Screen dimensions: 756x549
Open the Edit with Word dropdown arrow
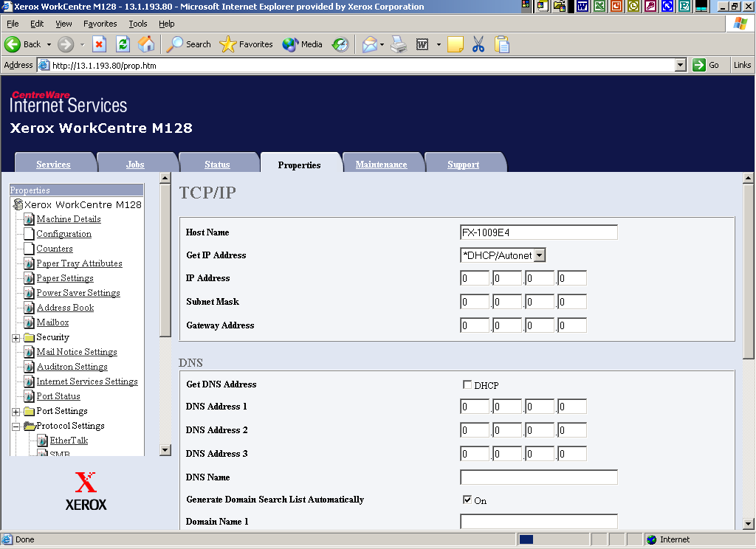tap(439, 45)
